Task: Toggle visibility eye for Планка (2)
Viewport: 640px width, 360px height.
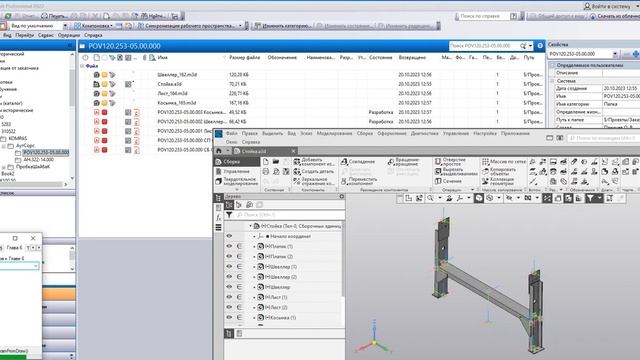Action: pos(229,256)
